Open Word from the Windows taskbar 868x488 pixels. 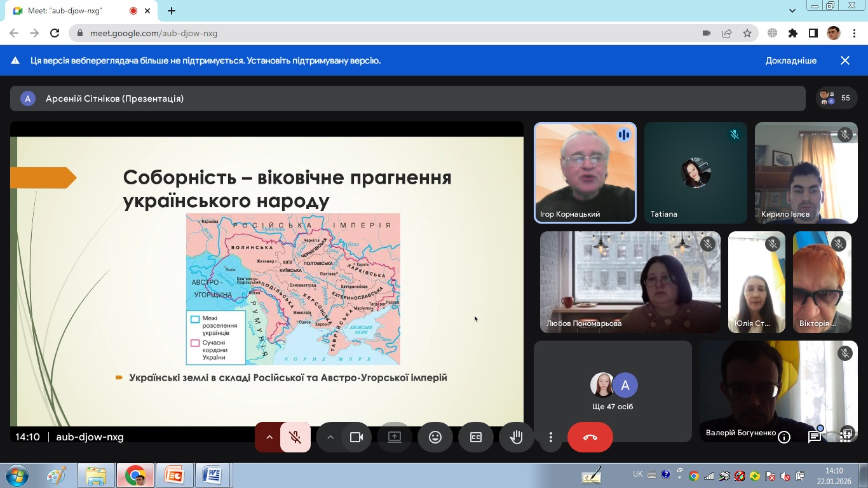[212, 475]
